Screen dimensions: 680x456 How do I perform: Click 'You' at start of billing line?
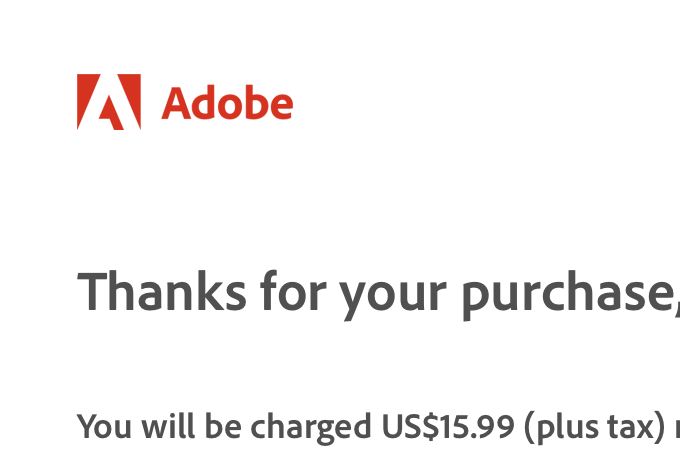pos(104,426)
